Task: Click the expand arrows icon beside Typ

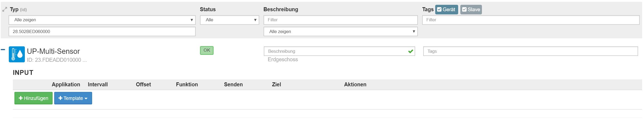Action: [x=5, y=10]
